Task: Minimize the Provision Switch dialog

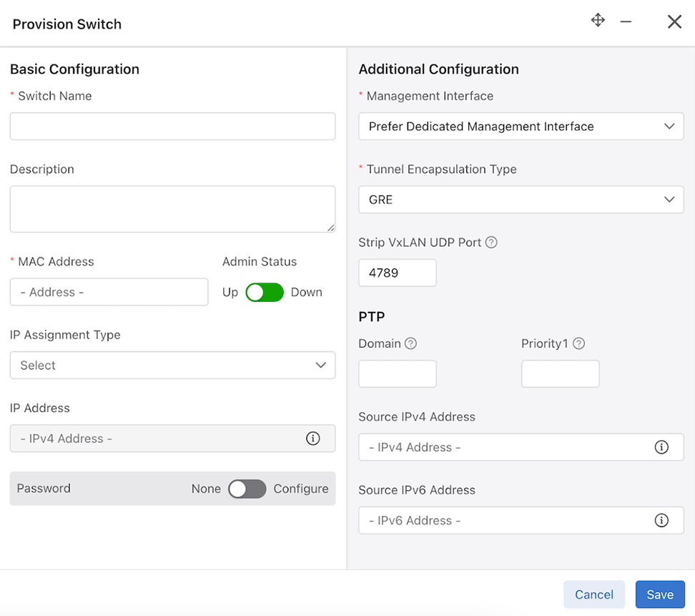Action: [x=626, y=22]
